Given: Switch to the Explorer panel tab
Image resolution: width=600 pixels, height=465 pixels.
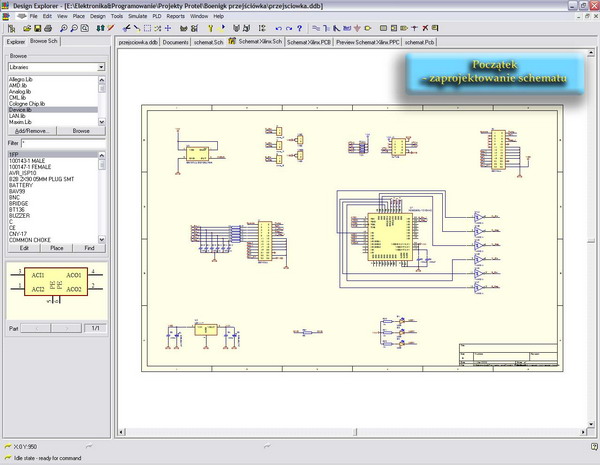Looking at the screenshot, I should pos(16,42).
